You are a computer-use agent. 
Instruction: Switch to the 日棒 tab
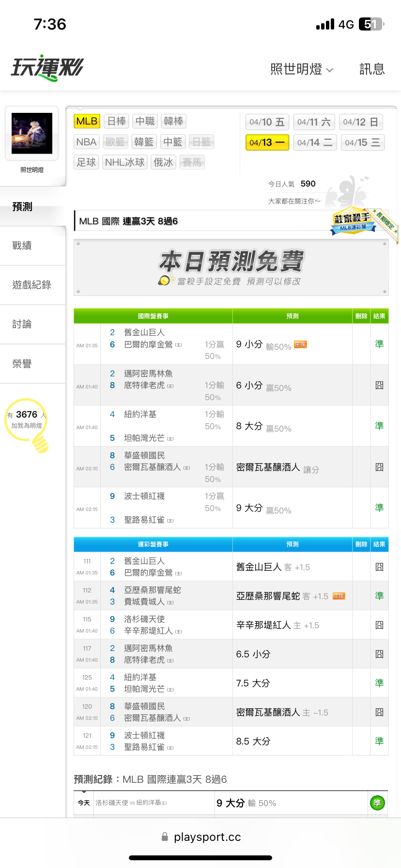[116, 121]
